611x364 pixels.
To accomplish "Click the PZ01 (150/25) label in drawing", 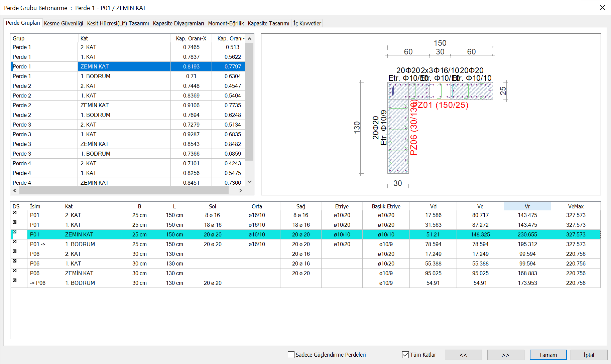I will (440, 105).
